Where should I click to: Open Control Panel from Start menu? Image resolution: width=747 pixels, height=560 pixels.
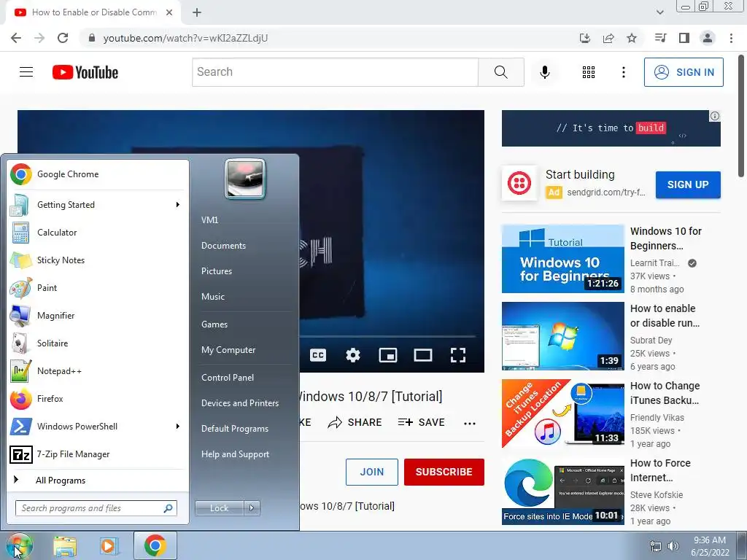click(228, 378)
